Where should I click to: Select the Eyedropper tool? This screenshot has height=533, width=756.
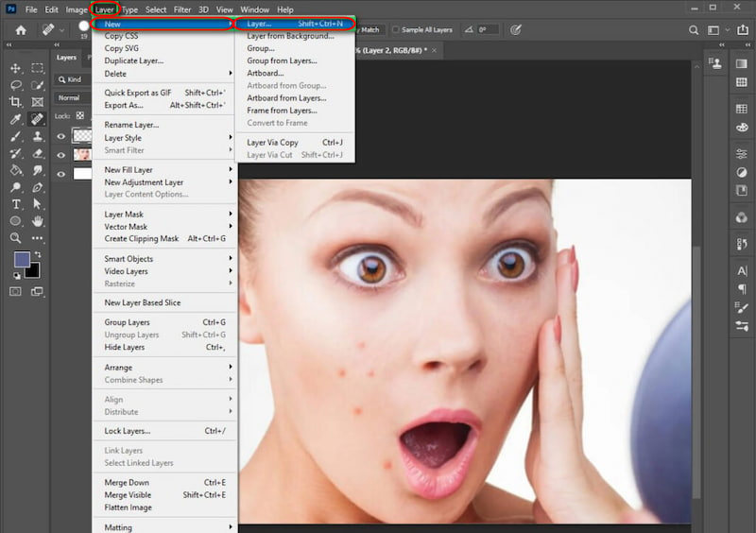click(15, 119)
